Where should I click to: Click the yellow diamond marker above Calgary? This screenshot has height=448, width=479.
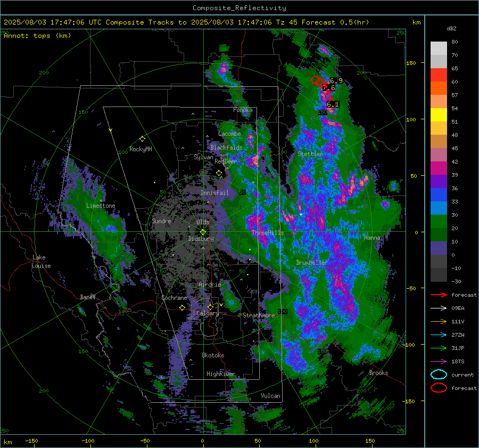[210, 307]
